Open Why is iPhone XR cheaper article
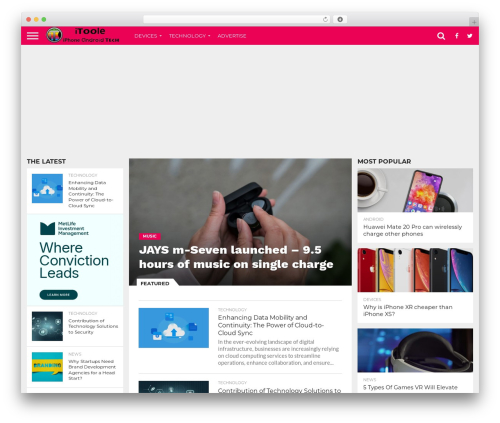 (x=408, y=310)
